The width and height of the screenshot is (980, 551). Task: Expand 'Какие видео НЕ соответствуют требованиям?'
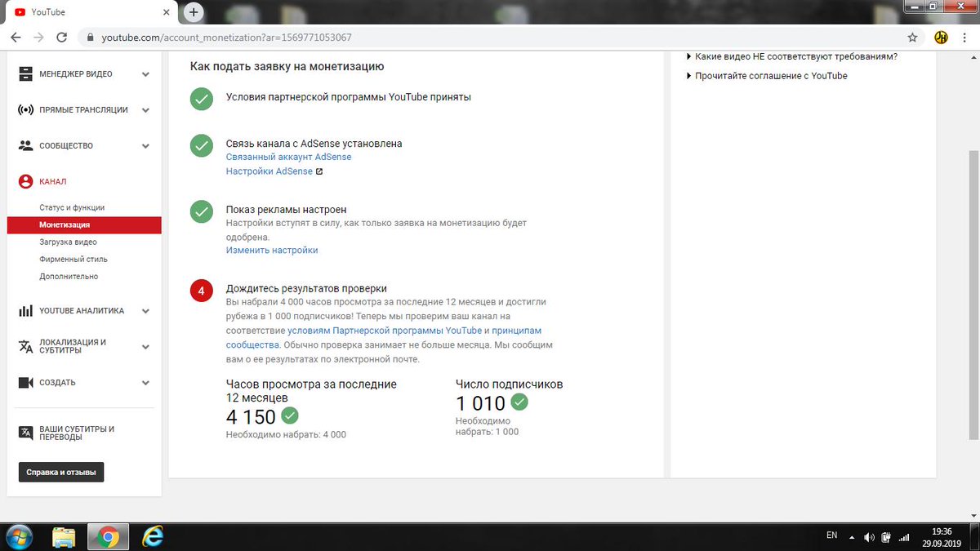[x=791, y=56]
